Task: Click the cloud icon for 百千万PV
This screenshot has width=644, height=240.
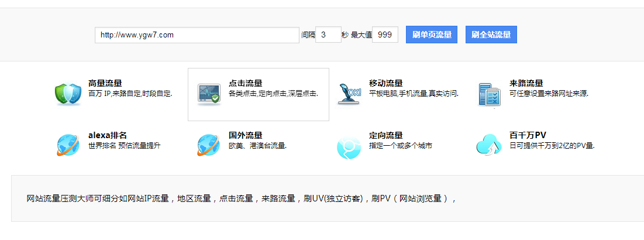Action: pyautogui.click(x=489, y=145)
